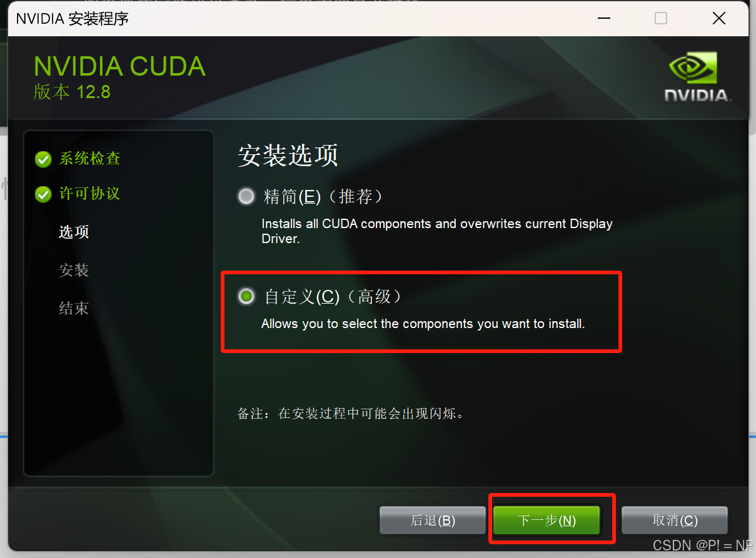Screen dimensions: 756x558
Task: Select the 结束 step in sidebar
Action: coord(74,308)
